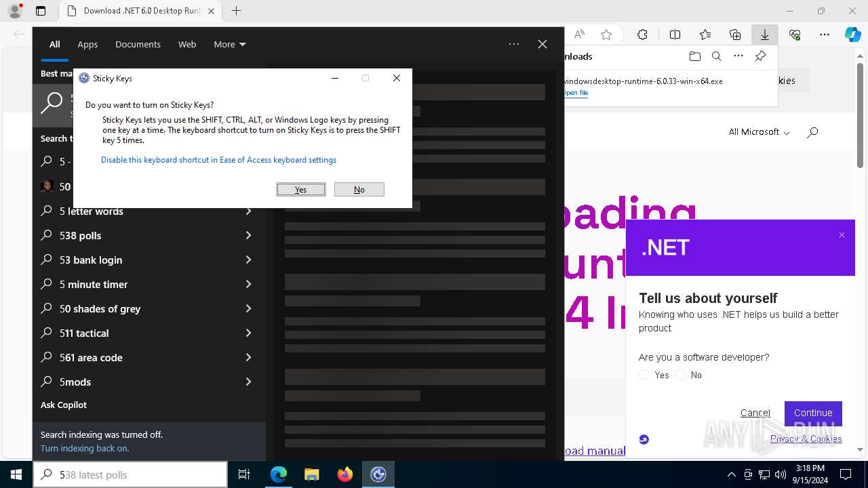
Task: Expand the All Microsoft menu
Action: (759, 132)
